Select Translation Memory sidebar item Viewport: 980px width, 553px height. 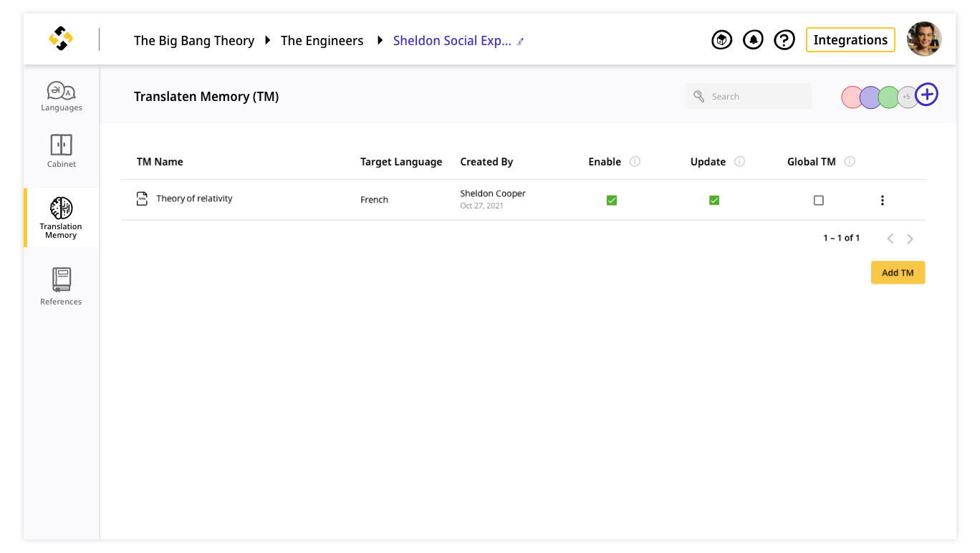62,218
